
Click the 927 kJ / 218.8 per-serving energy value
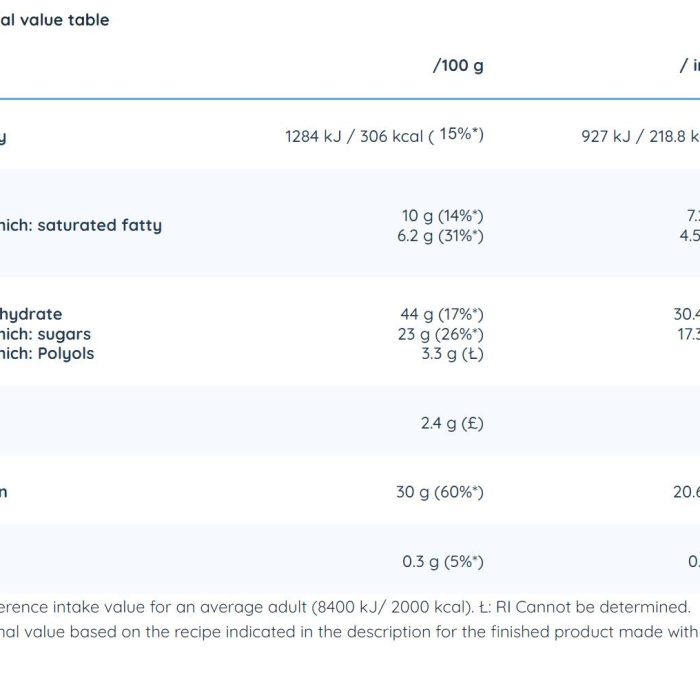640,136
